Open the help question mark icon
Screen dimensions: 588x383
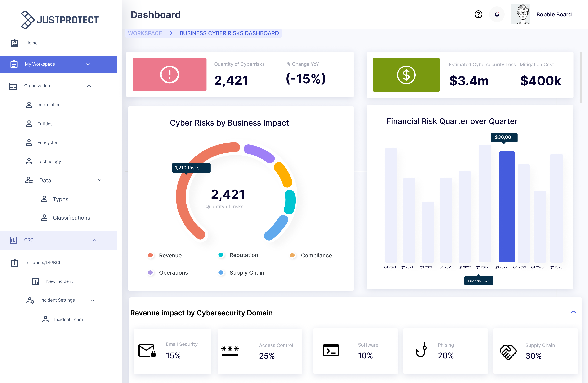[x=478, y=14]
